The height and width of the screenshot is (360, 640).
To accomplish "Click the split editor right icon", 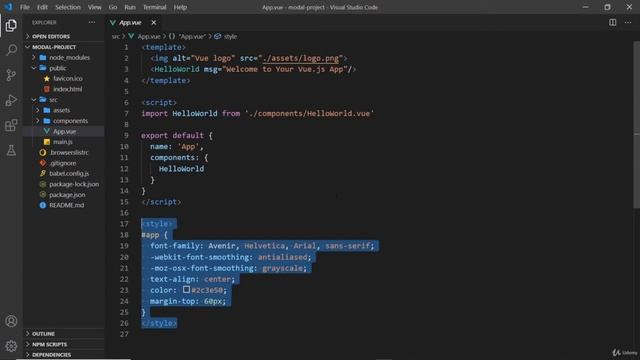I will [613, 22].
